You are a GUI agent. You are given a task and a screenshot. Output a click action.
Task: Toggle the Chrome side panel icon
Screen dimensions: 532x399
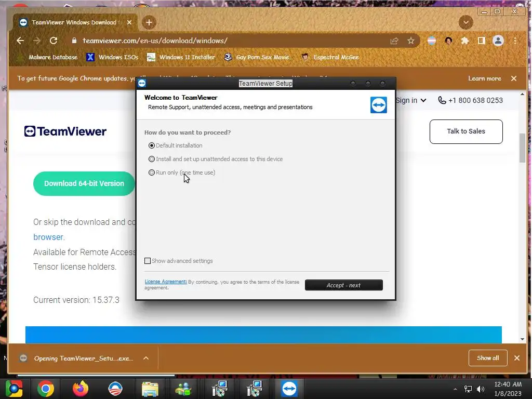tap(481, 41)
